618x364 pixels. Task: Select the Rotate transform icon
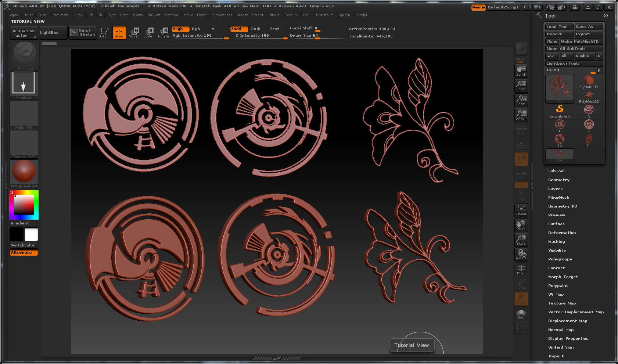[x=163, y=32]
